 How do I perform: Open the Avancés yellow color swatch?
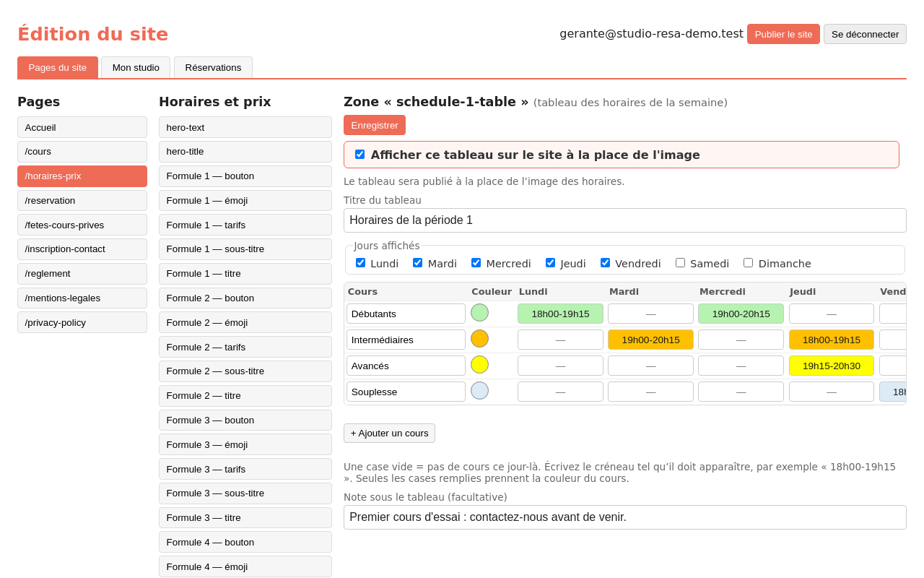(479, 365)
